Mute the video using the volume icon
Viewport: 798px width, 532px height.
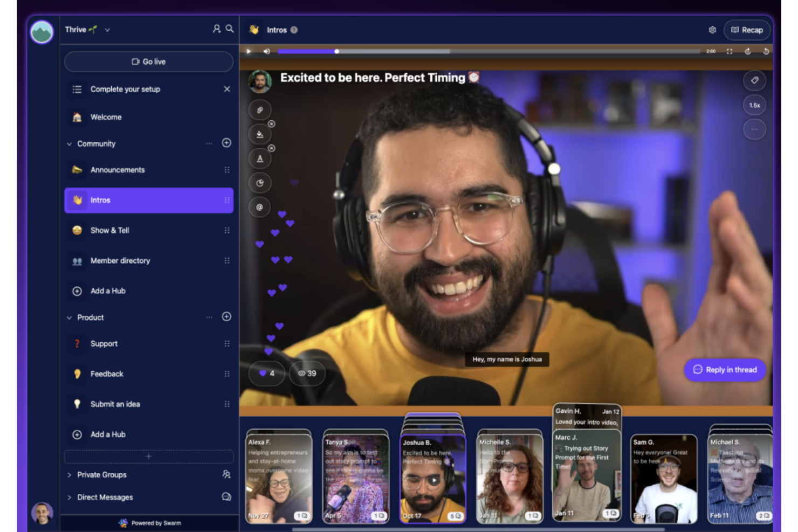266,51
